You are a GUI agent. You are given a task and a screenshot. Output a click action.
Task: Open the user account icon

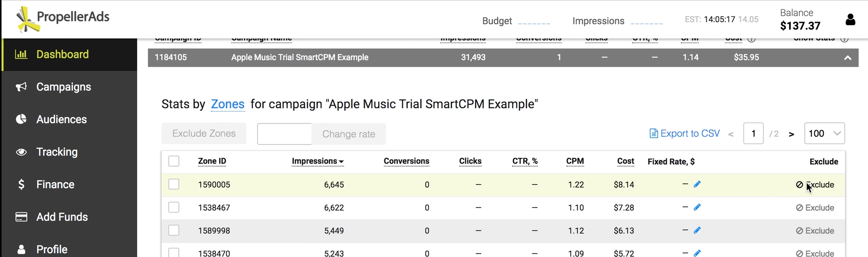(x=850, y=20)
